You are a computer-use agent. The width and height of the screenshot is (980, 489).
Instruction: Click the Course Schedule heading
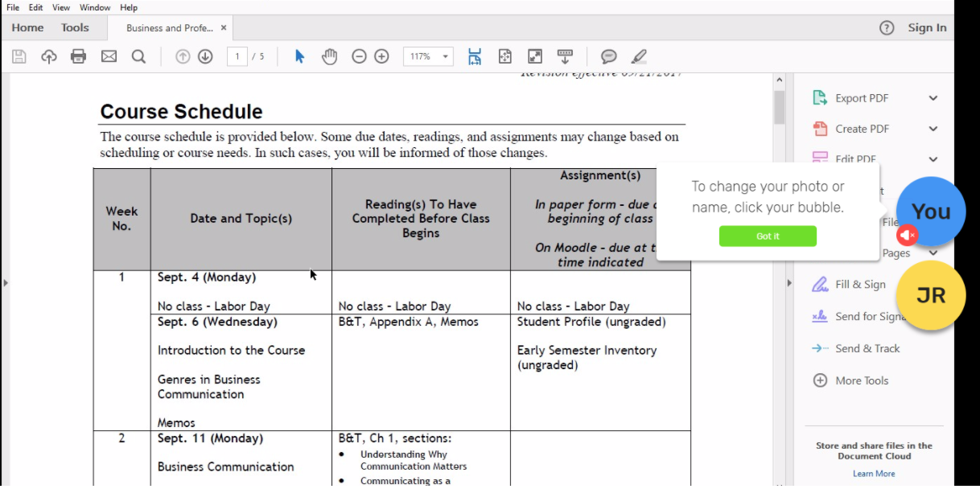181,112
